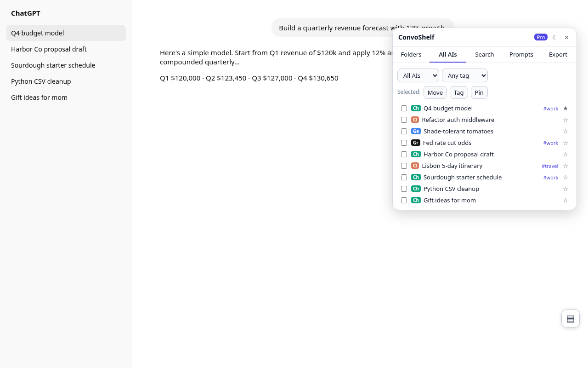The width and height of the screenshot is (588, 368).
Task: Click #work tag on Q4 budget model
Action: click(551, 109)
